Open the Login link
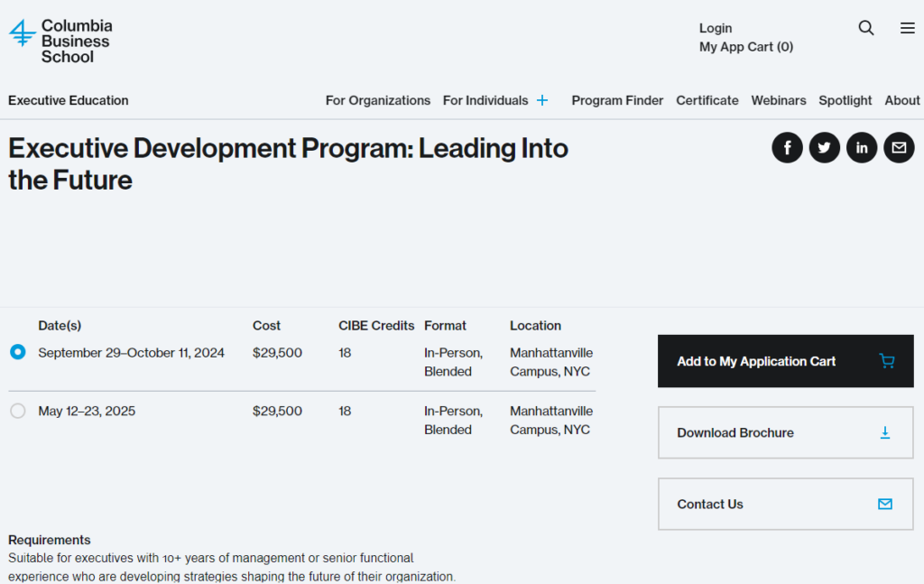The width and height of the screenshot is (924, 584). click(716, 28)
